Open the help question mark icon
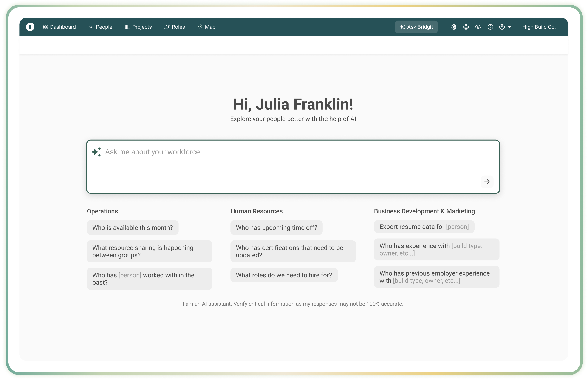The width and height of the screenshot is (588, 381). [x=490, y=27]
